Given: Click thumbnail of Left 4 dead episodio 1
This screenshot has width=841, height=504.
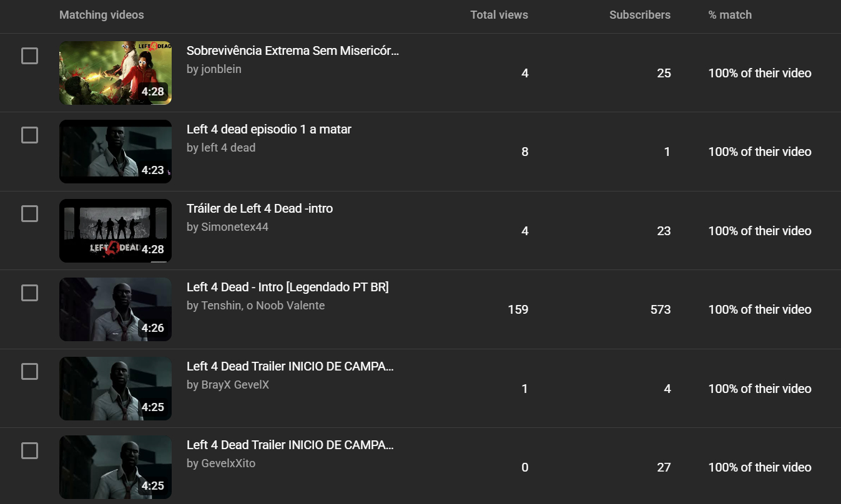Looking at the screenshot, I should [x=116, y=152].
